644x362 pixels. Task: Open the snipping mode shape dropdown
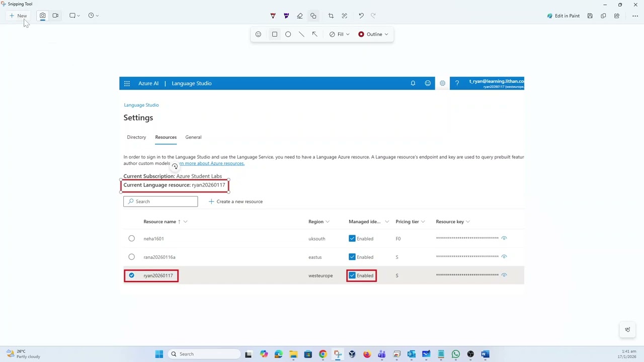[74, 16]
